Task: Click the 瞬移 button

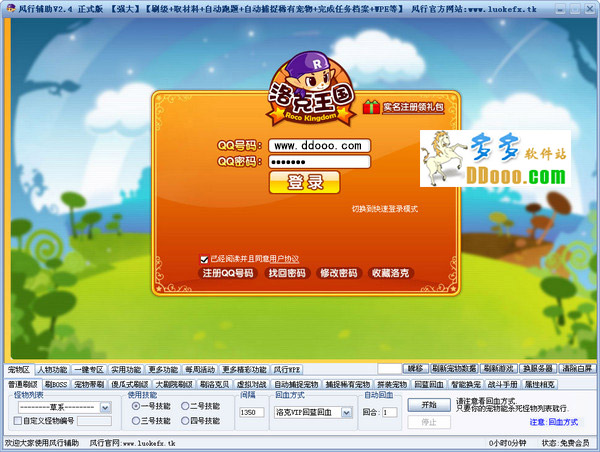Action: 416,369
